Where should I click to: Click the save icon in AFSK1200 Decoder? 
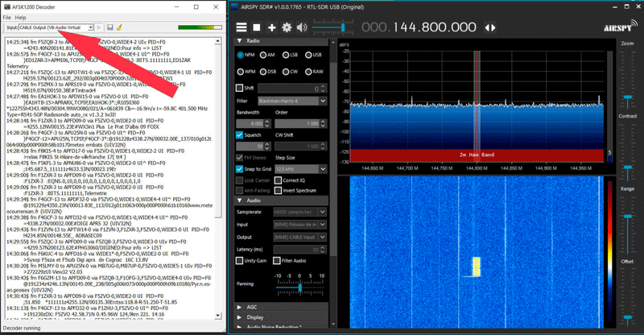[x=110, y=27]
